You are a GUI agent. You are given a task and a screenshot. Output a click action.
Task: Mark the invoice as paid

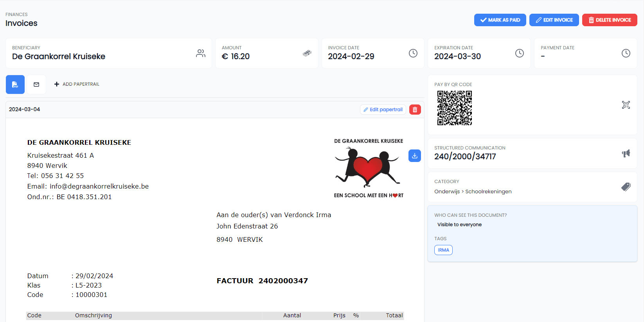500,20
